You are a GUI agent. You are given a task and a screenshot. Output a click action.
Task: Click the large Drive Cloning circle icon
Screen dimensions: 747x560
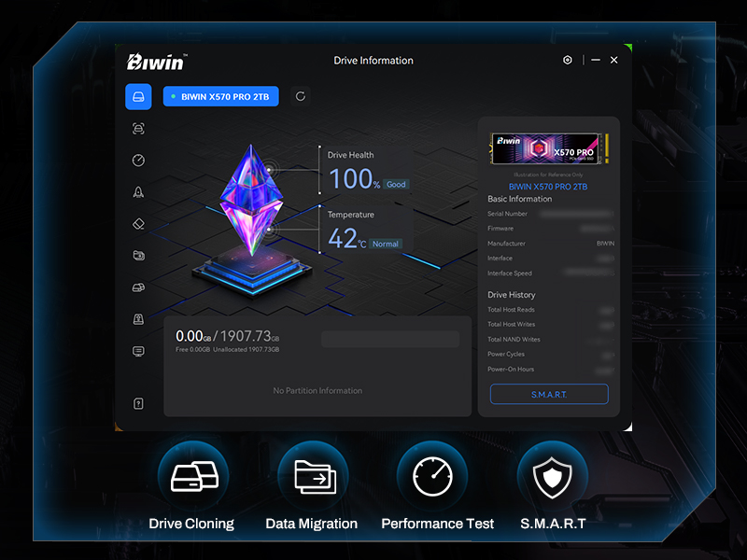[x=194, y=476]
